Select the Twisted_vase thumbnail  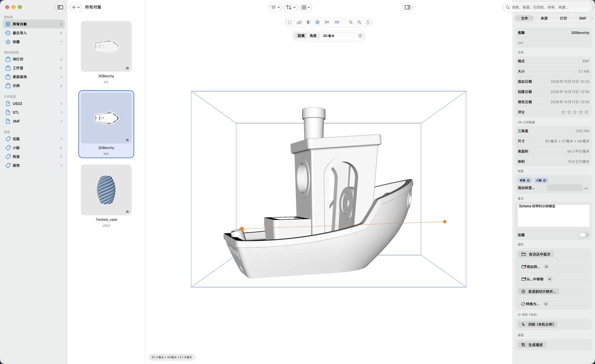pyautogui.click(x=106, y=190)
